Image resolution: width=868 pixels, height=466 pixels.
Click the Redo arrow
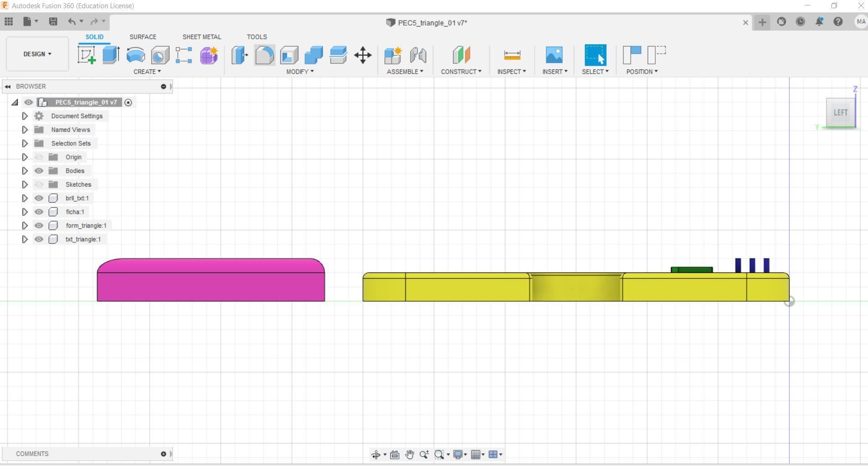(x=94, y=21)
